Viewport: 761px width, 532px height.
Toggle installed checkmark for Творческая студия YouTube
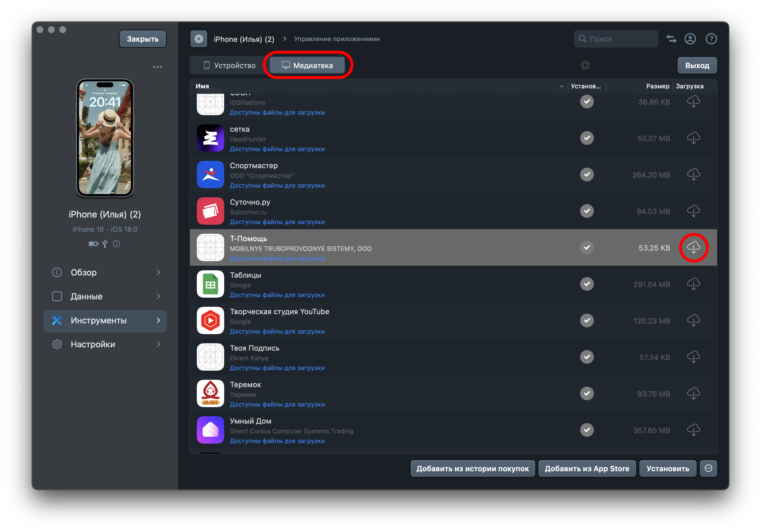point(587,320)
